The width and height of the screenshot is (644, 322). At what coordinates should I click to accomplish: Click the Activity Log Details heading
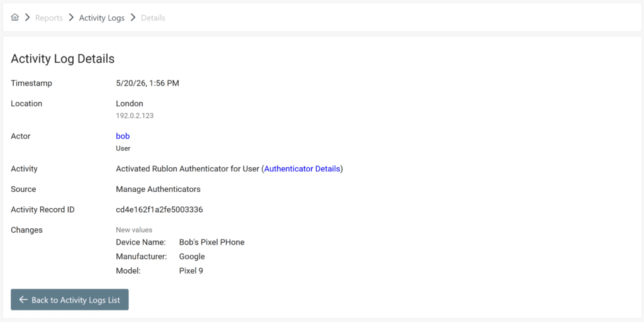(x=62, y=58)
